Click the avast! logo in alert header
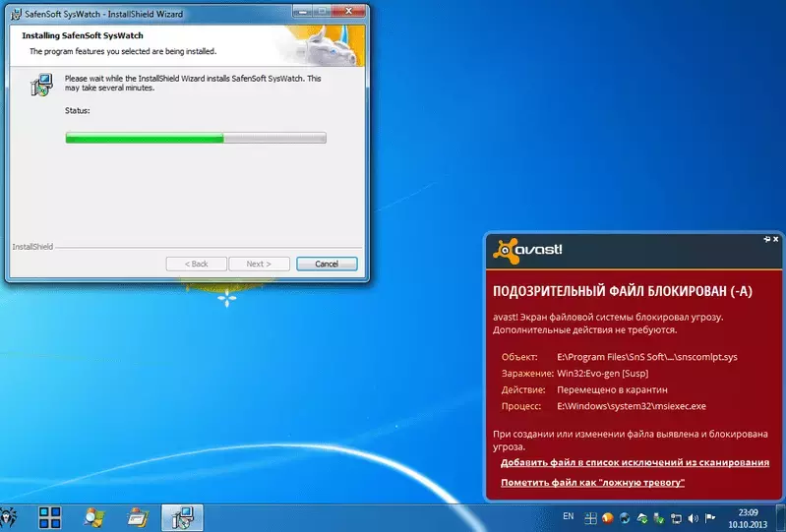 [527, 251]
